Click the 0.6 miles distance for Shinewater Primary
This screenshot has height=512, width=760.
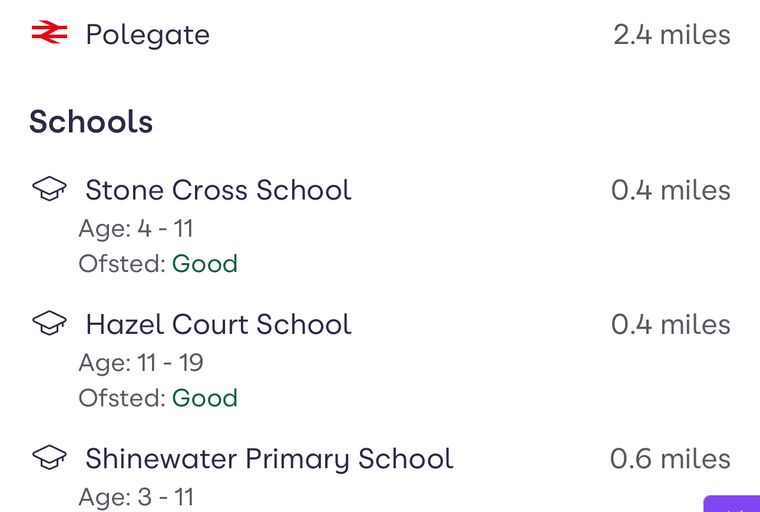[670, 459]
